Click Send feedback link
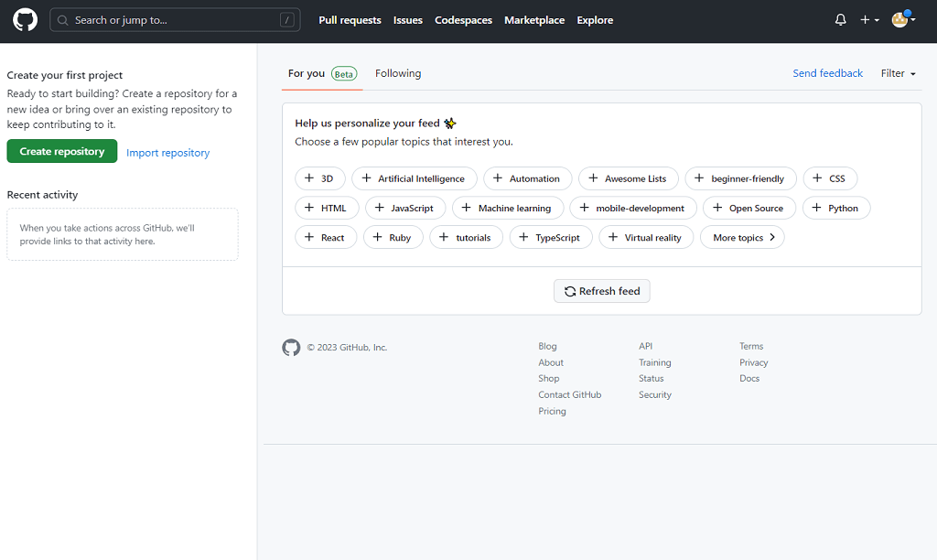The height and width of the screenshot is (560, 937). [x=827, y=73]
